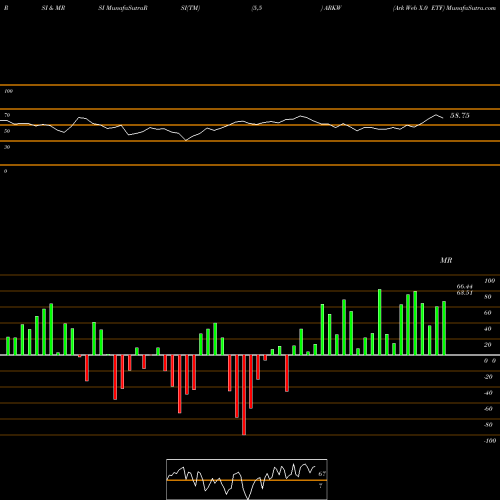Click the MR value 66.44
Viewport: 500px width, 500px height.
[x=465, y=286]
